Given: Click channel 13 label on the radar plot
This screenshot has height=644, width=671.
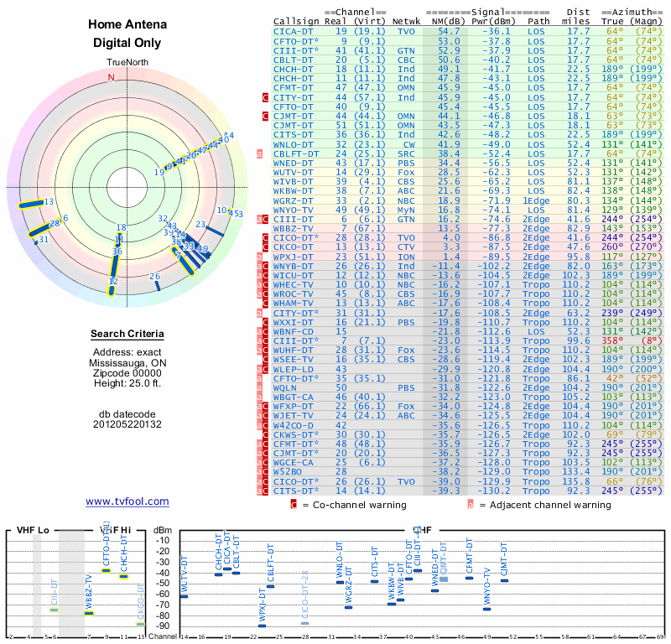Looking at the screenshot, I should pyautogui.click(x=49, y=201).
